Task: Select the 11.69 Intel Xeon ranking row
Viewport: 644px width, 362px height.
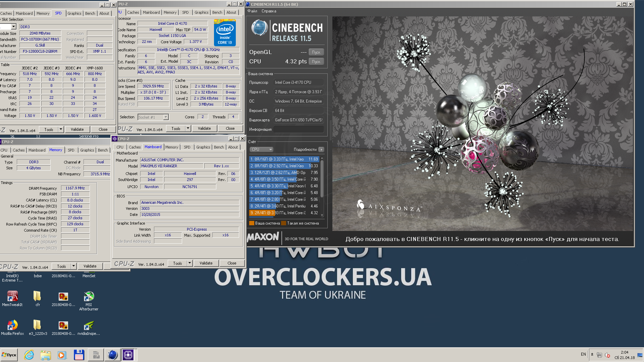Action: click(284, 159)
